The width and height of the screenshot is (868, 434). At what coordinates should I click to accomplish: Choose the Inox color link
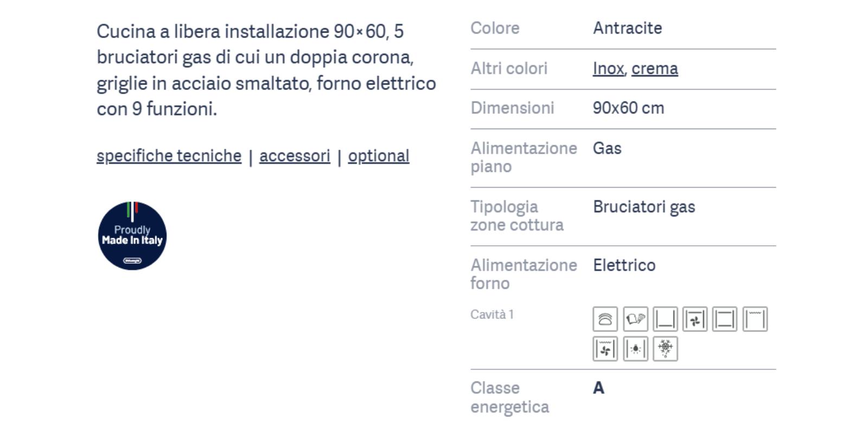pos(608,69)
